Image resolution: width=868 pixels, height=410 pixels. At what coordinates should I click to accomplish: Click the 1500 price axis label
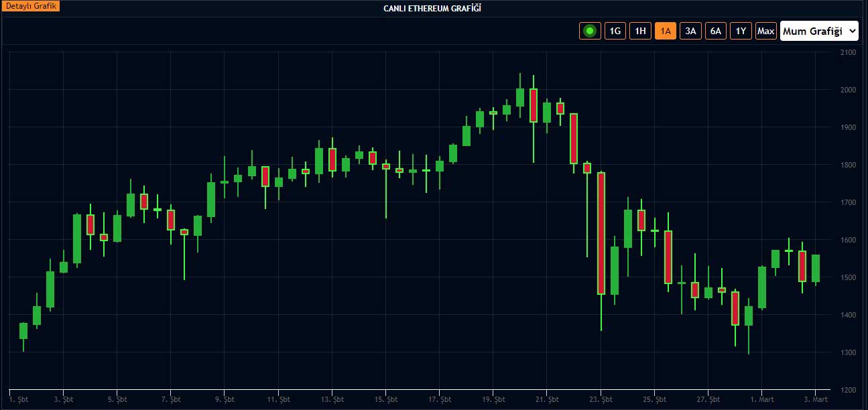click(x=847, y=277)
